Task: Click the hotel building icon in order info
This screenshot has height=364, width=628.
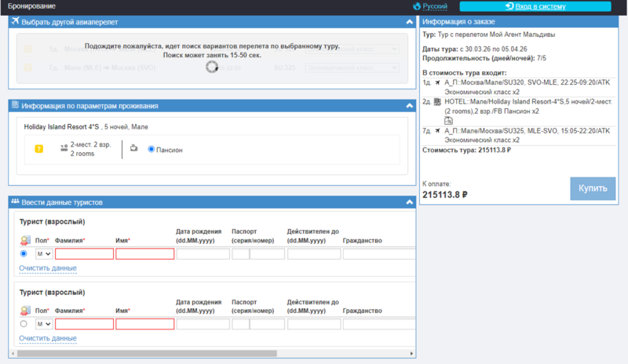Action: (x=437, y=102)
